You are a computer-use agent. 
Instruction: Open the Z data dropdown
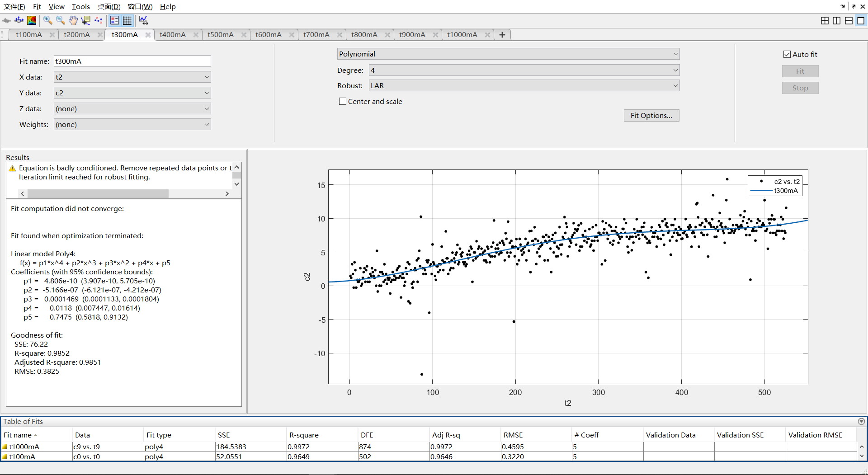click(132, 108)
